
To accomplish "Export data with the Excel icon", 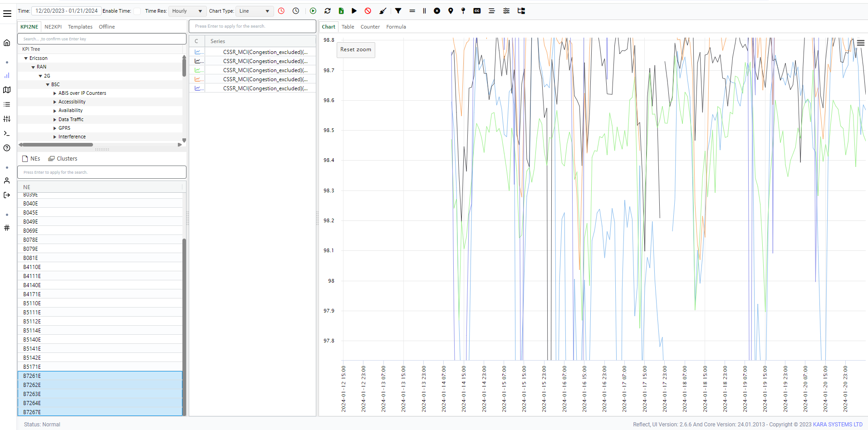I will click(x=341, y=11).
